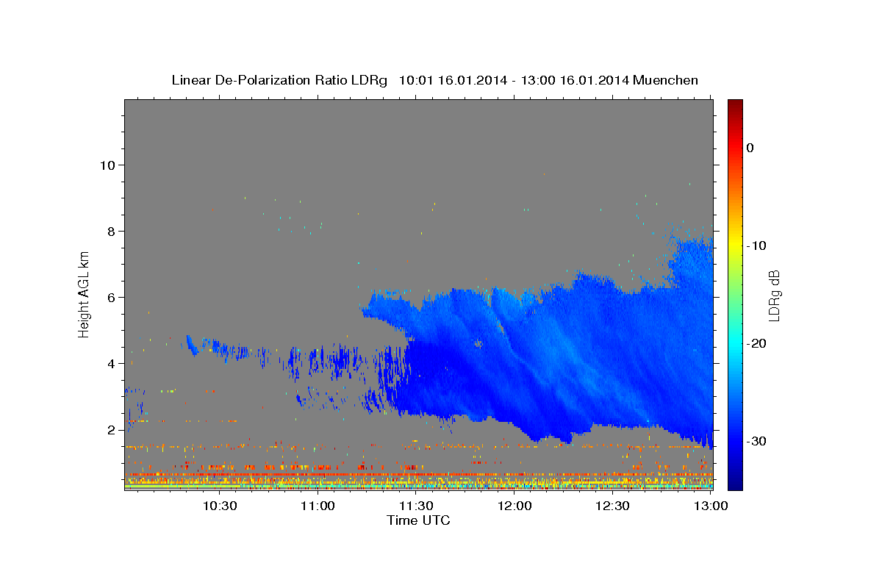Click the colorbar value "-30"
Image resolution: width=882 pixels, height=588 pixels.
pyautogui.click(x=756, y=441)
